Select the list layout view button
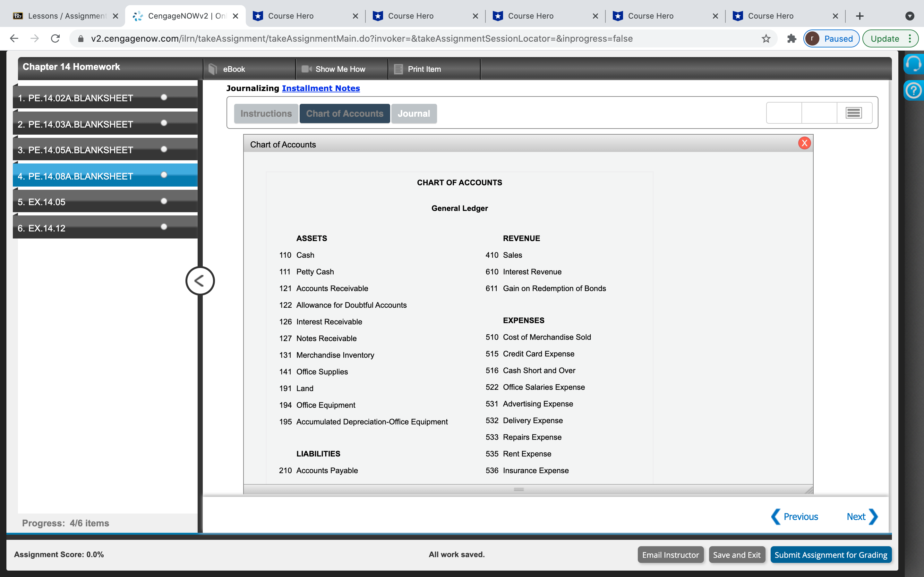The image size is (924, 577). [854, 113]
